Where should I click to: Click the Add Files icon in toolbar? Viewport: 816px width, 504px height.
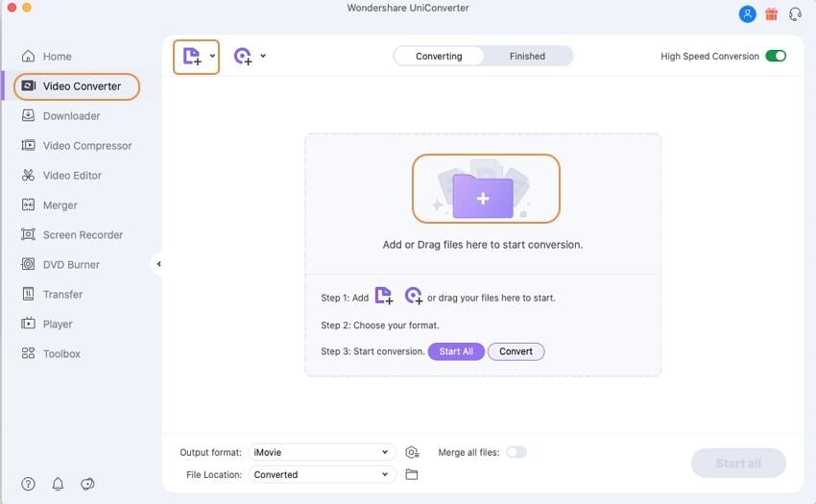[x=191, y=57]
